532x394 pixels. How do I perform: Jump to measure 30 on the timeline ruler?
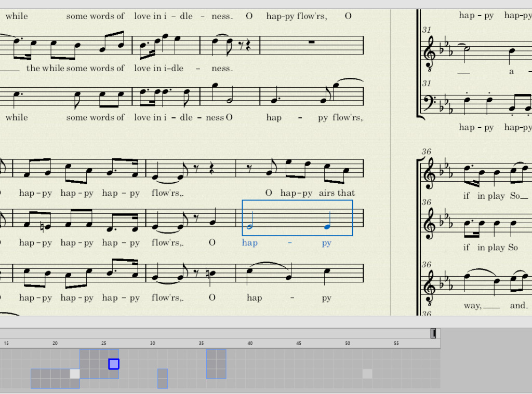(x=153, y=343)
